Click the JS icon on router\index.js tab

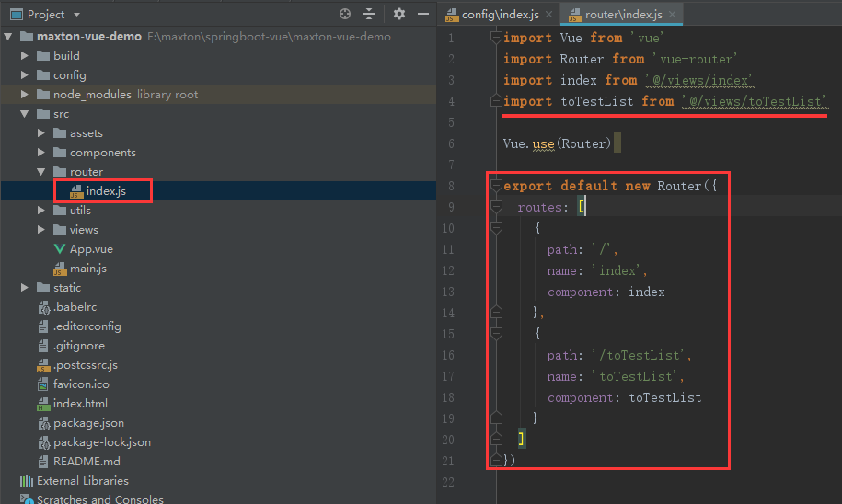coord(575,15)
